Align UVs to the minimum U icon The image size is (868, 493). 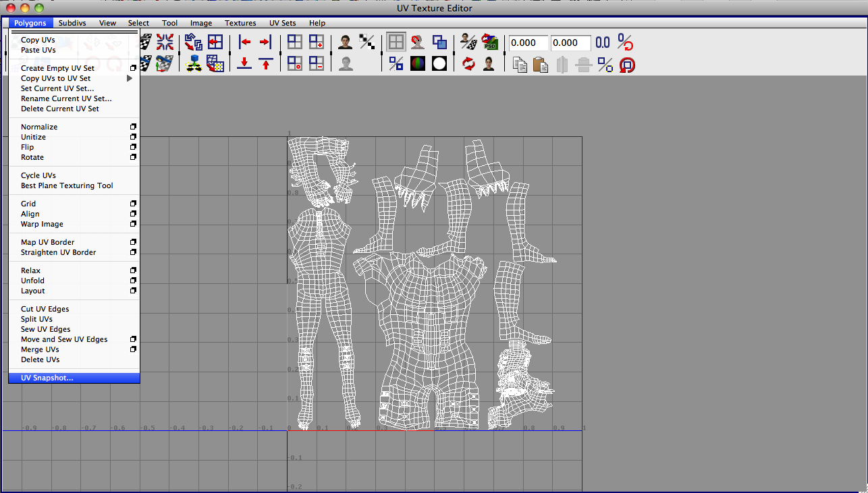click(x=244, y=42)
